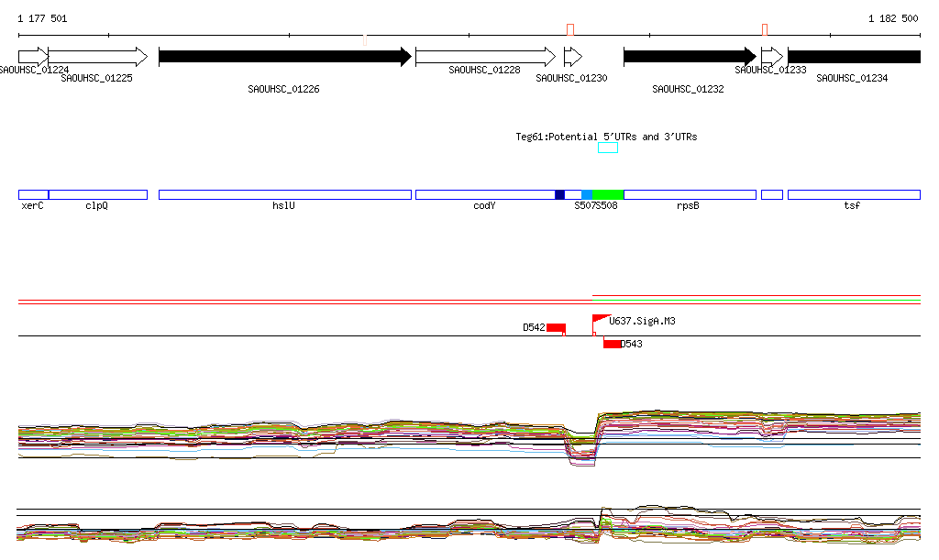This screenshot has height=560, width=939.
Task: Select the red D542 marker
Action: coord(556,327)
